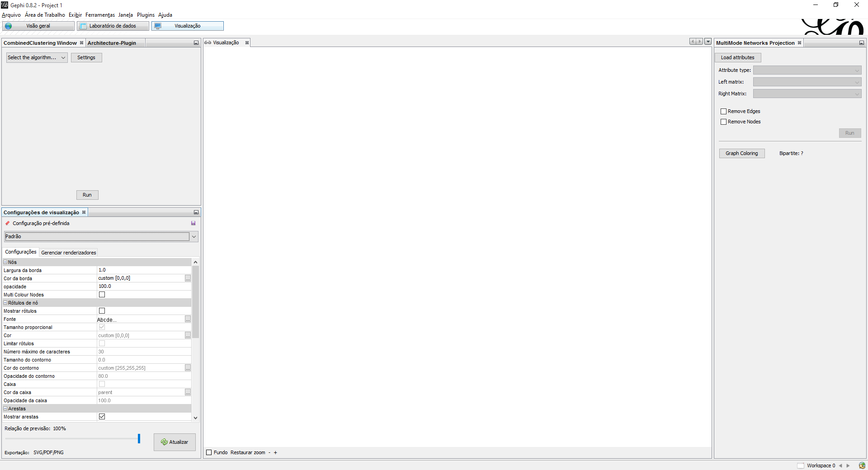Click the clustering Settings button
Screen dimensions: 868x470
point(86,57)
